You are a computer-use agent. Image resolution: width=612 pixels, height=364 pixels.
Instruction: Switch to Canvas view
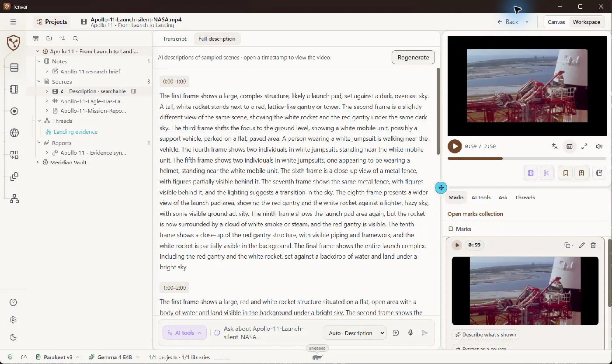click(x=556, y=22)
